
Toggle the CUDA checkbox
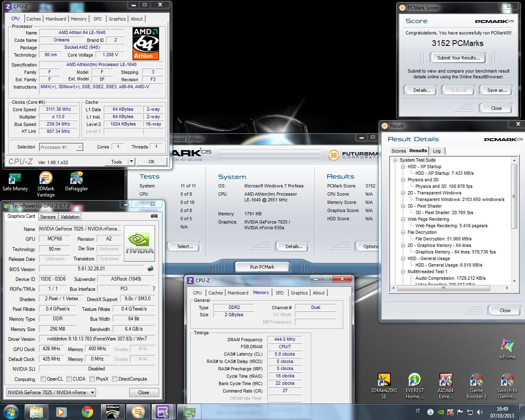(69, 379)
